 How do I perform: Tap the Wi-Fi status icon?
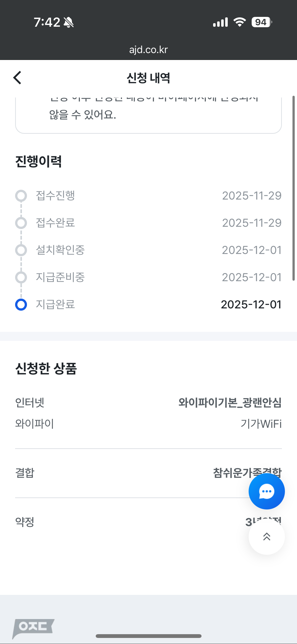pos(240,22)
